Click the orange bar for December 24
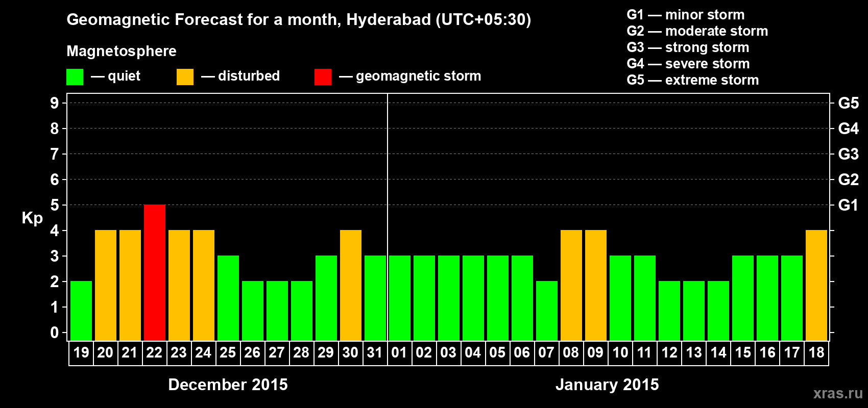Image resolution: width=868 pixels, height=408 pixels. point(204,285)
